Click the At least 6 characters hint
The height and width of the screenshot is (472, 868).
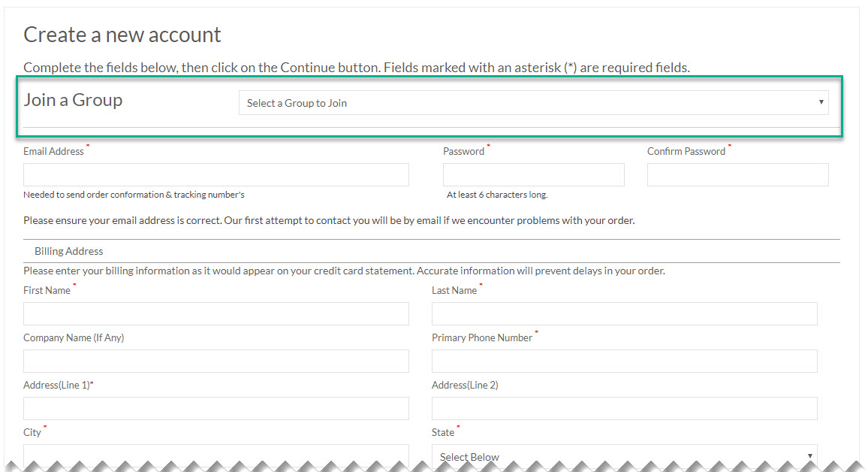pos(497,195)
